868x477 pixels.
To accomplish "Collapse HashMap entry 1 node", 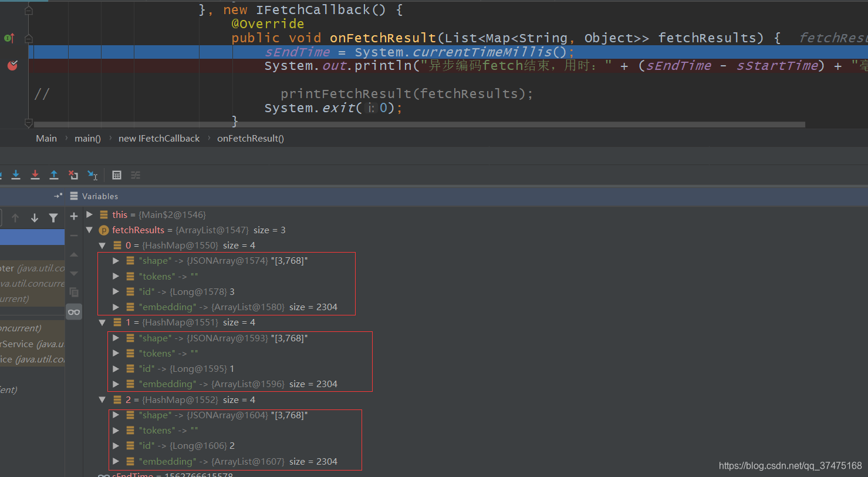I will pos(102,322).
